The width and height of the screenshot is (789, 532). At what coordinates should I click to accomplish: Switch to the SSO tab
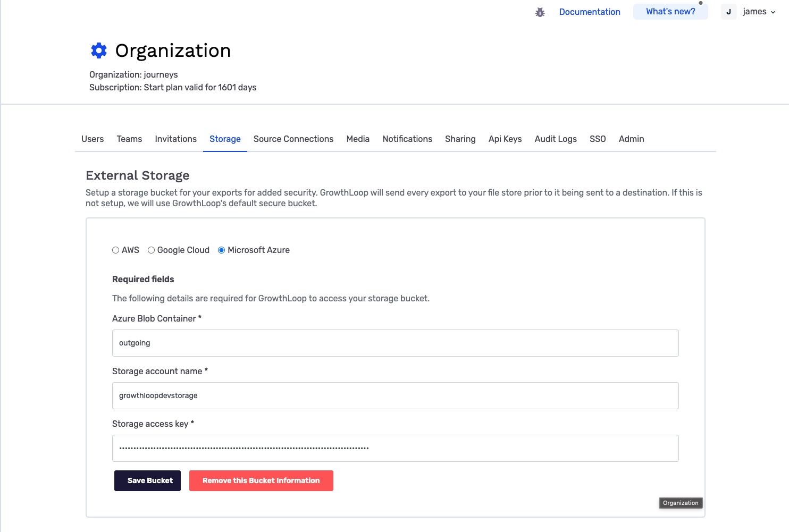click(598, 139)
